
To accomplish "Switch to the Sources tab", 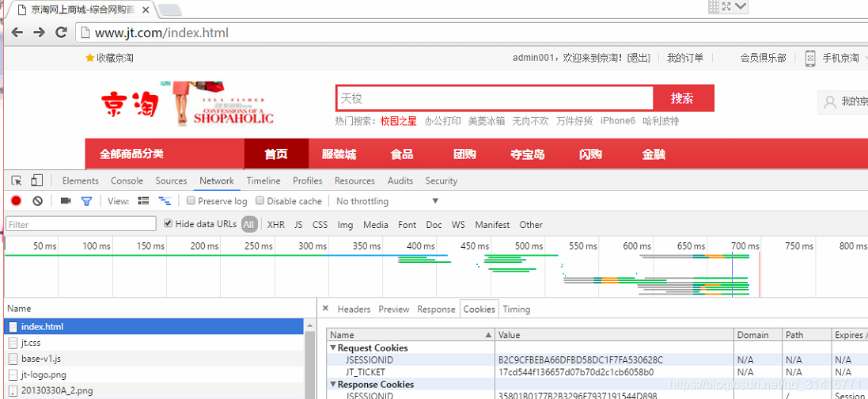I will pyautogui.click(x=171, y=180).
